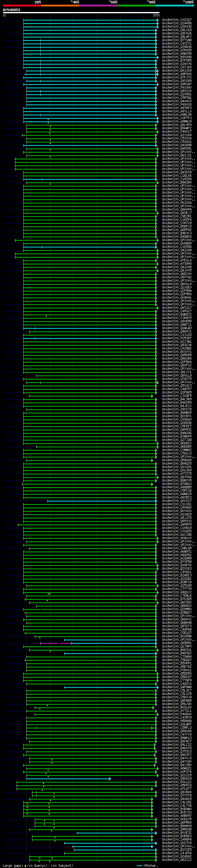This screenshot has width=197, height=868.
Task: Select hit label UniRef100_B4DVD2
Action: point(176,653)
